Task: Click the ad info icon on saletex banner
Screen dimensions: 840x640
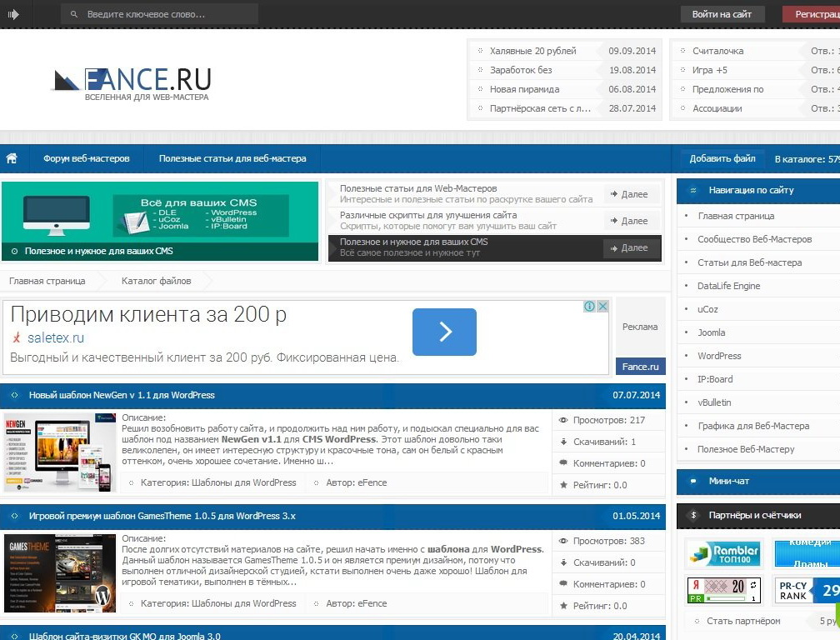Action: pos(589,306)
